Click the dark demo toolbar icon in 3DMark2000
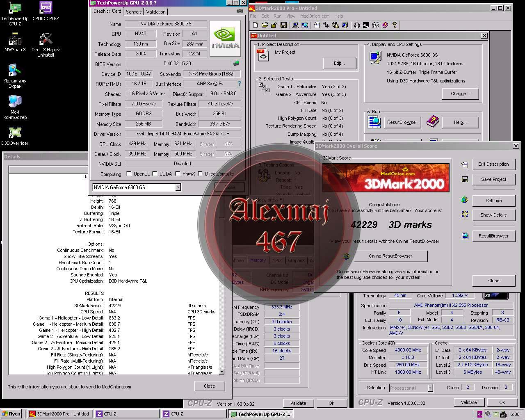The width and height of the screenshot is (525, 420). point(366,25)
